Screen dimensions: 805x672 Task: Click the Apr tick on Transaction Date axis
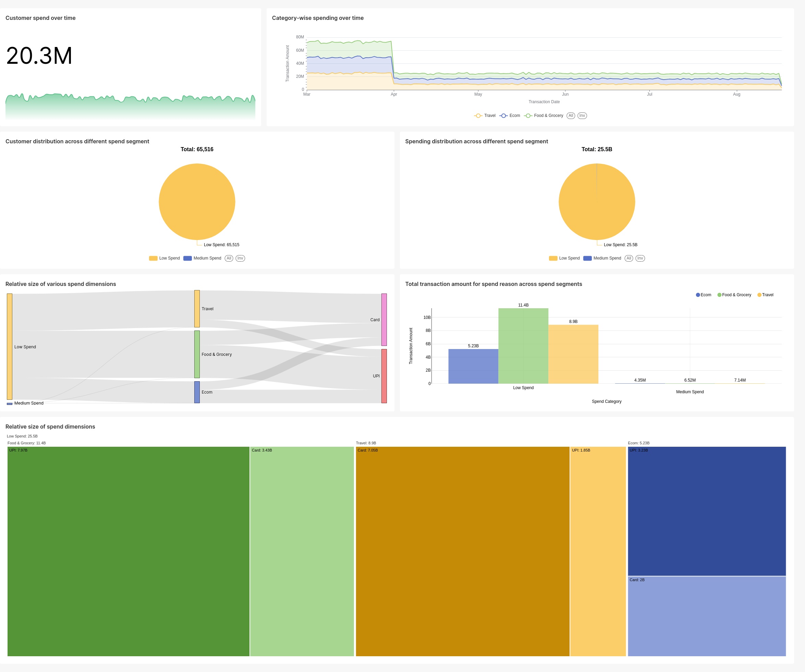(x=394, y=94)
